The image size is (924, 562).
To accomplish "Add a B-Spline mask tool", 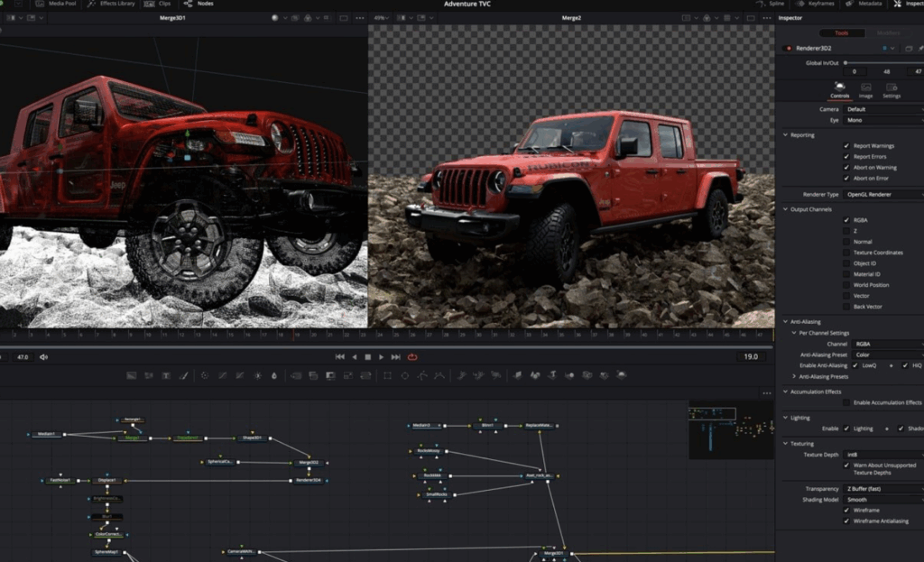I will 439,375.
